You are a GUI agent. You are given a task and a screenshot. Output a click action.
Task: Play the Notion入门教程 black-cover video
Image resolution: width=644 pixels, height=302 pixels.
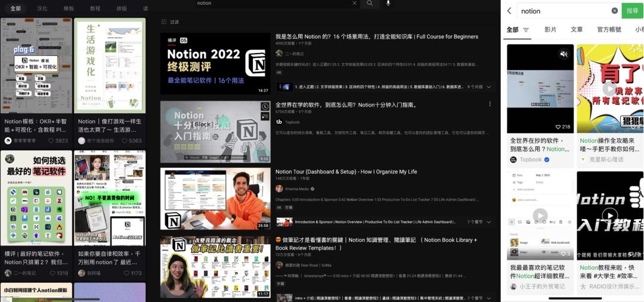tap(610, 216)
